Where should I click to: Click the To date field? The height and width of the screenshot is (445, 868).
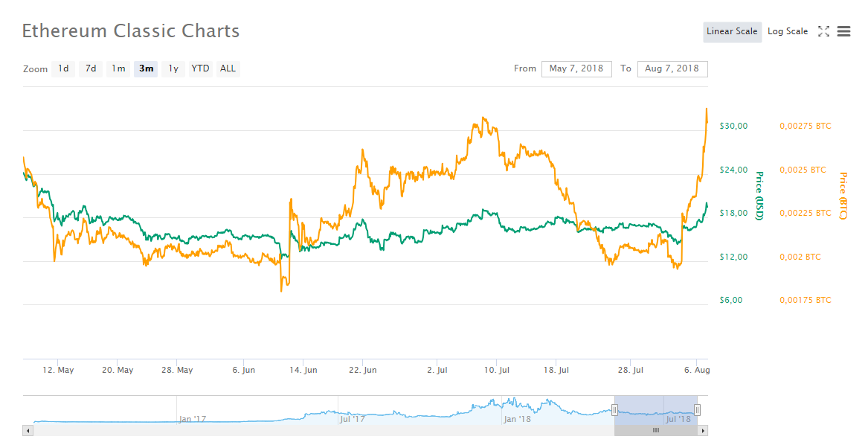tap(672, 68)
